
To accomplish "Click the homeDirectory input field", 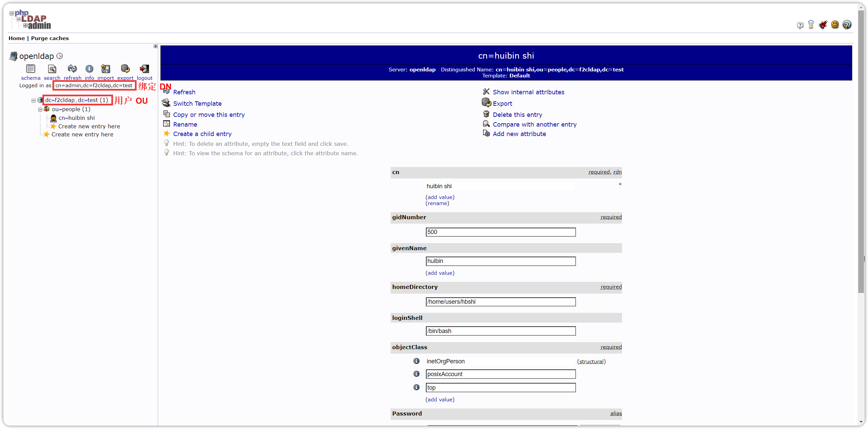I will coord(500,302).
